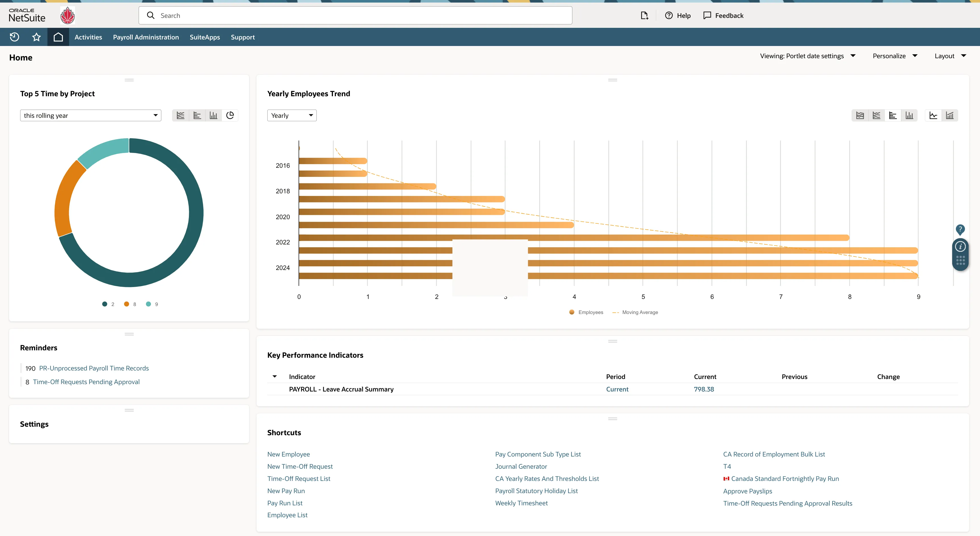
Task: Open the SuiteApps menu
Action: click(205, 37)
